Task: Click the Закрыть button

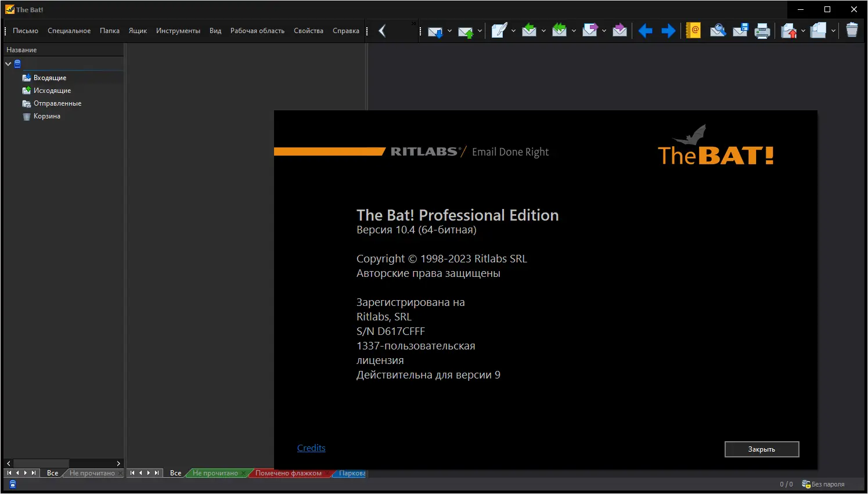Action: 762,449
